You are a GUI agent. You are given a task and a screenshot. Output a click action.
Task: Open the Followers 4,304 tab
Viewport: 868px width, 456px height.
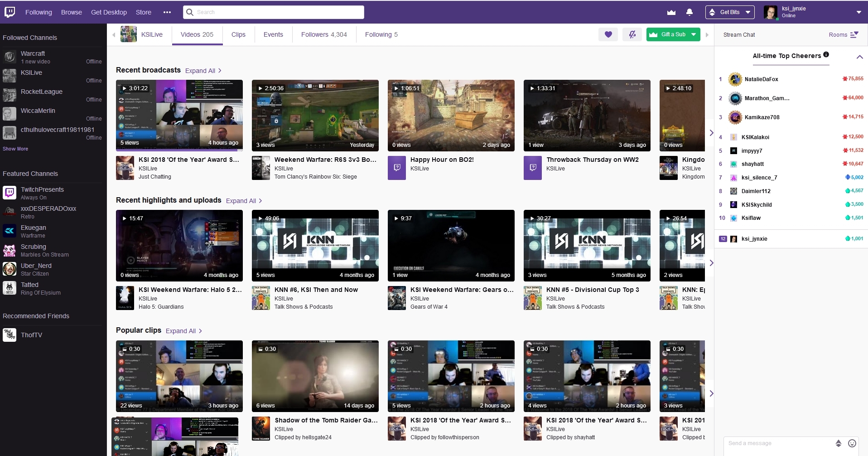pos(324,34)
